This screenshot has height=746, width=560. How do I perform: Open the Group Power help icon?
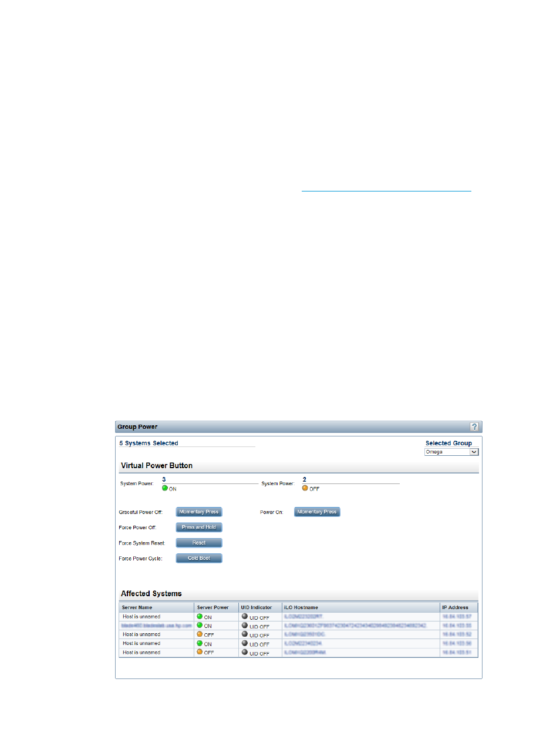(x=474, y=427)
